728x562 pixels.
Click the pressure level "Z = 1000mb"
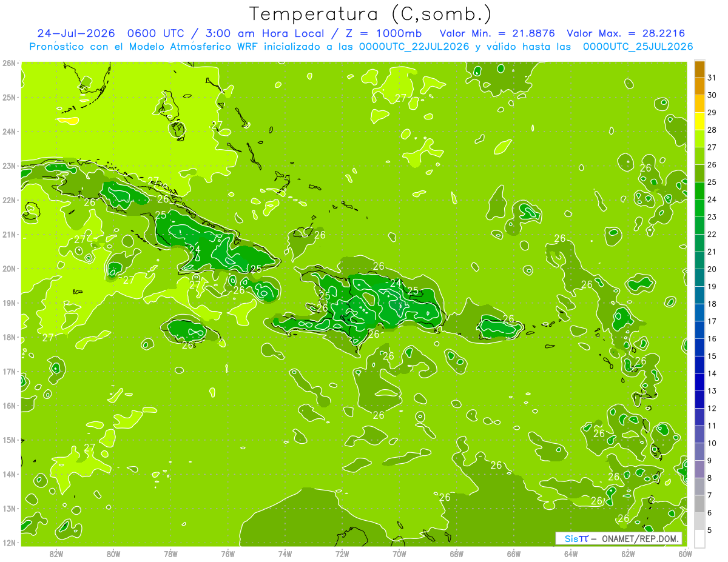coord(385,33)
